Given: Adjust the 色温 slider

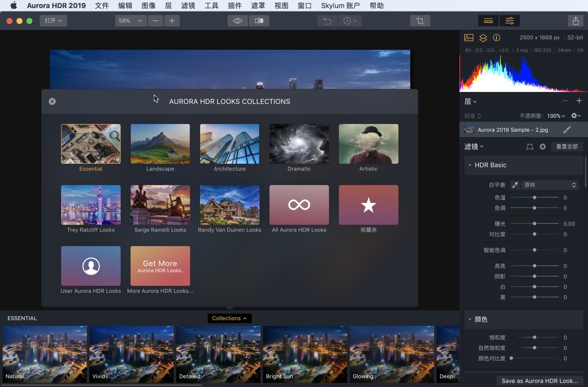Looking at the screenshot, I should click(x=534, y=197).
